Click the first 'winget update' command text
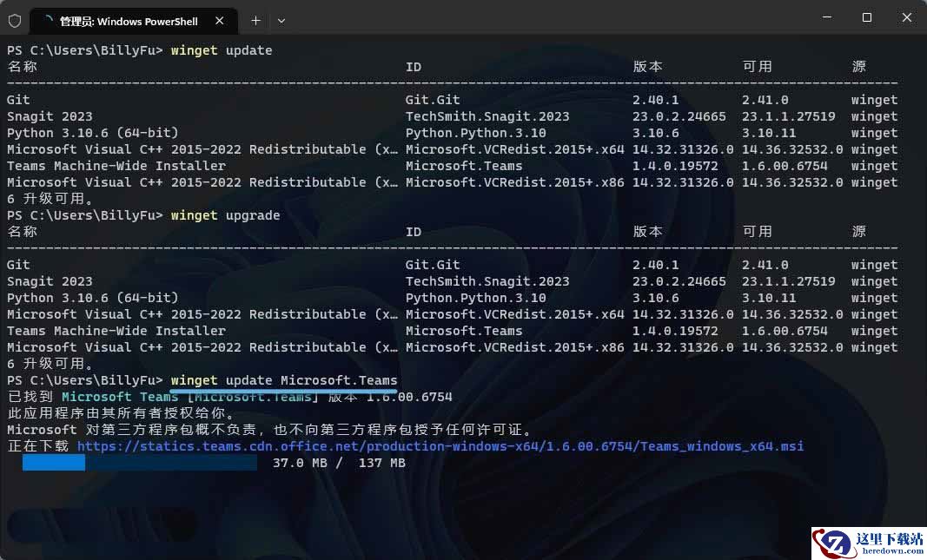Viewport: 927px width, 560px height. (222, 50)
